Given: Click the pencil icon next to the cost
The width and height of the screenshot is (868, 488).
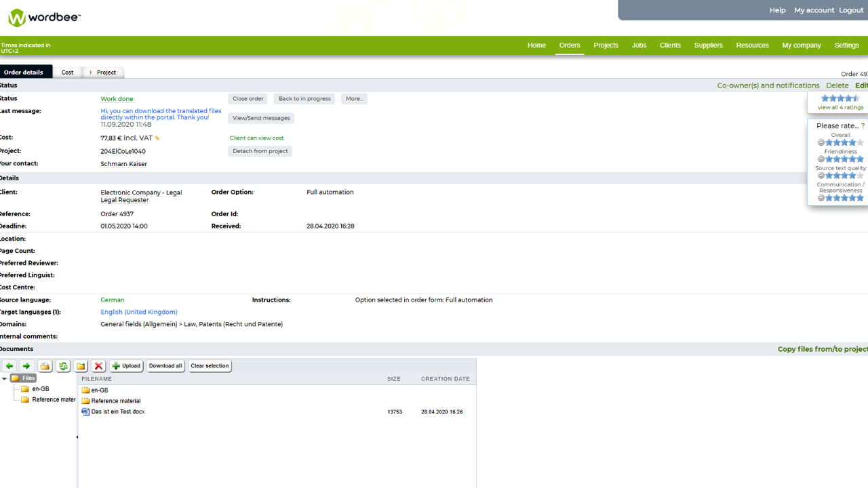Looking at the screenshot, I should click(x=157, y=138).
